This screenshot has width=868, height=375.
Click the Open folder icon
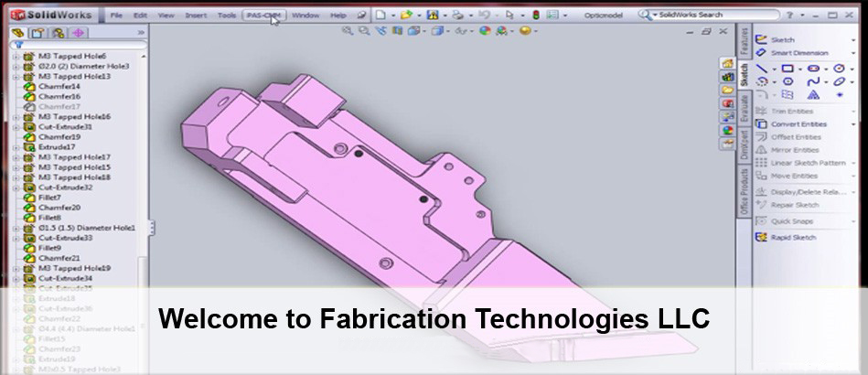click(x=406, y=15)
